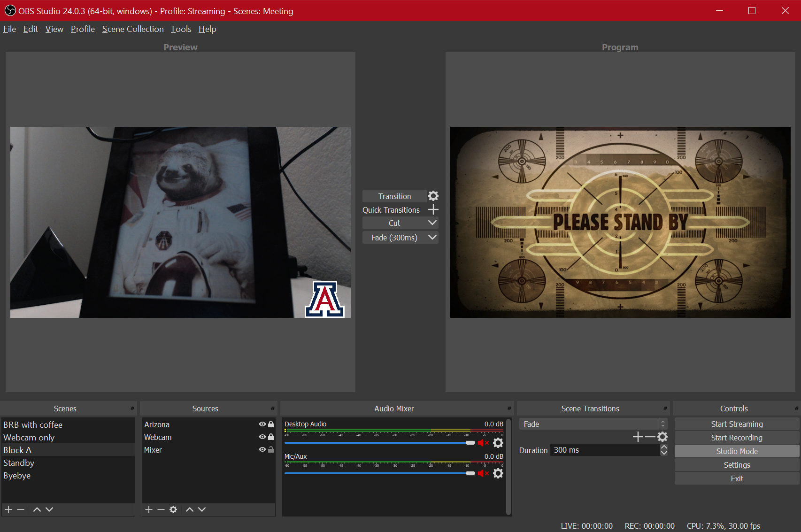
Task: Open source properties gear in the Sources toolbar
Action: [173, 509]
